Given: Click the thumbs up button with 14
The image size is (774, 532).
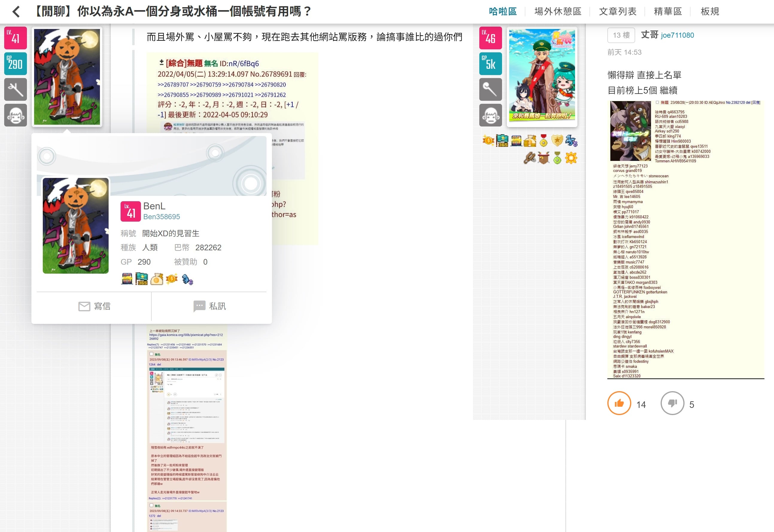Looking at the screenshot, I should point(619,403).
